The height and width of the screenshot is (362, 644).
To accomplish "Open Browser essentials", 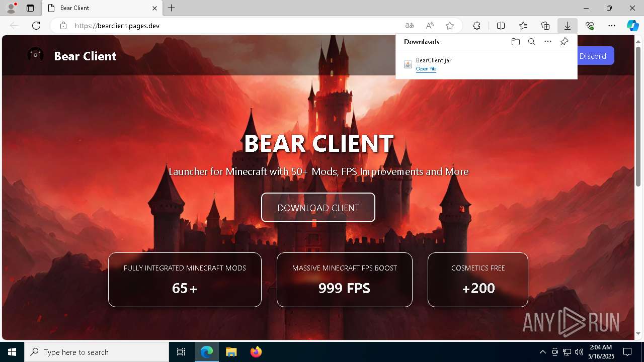I will tap(590, 26).
